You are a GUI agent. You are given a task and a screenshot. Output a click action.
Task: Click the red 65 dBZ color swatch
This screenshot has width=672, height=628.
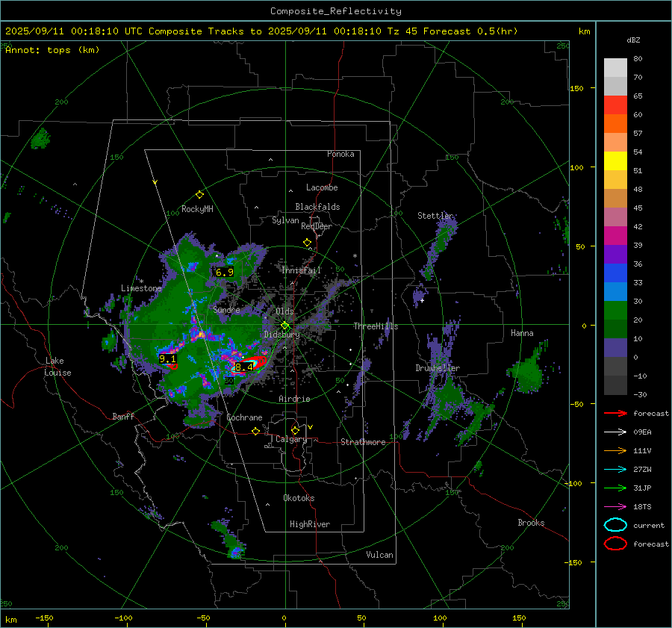coord(615,105)
